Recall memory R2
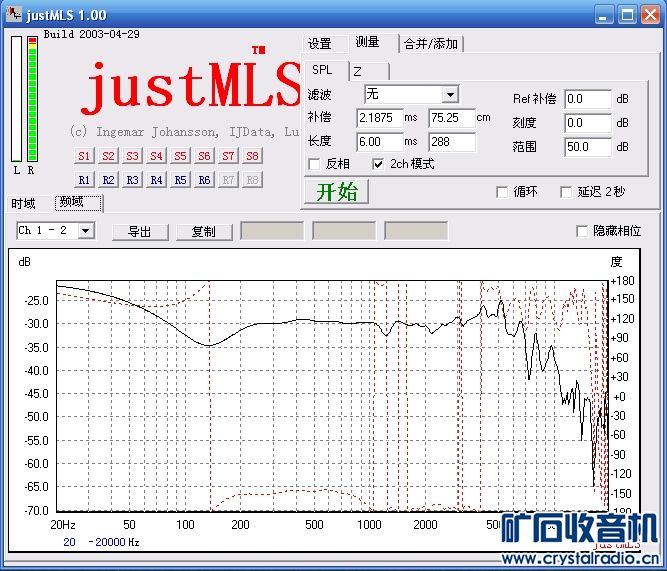 coord(108,180)
